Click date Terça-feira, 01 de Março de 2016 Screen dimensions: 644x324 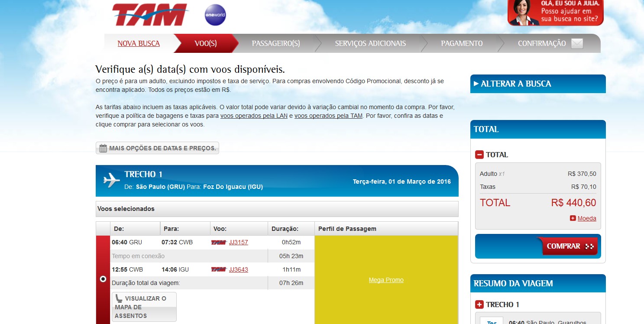coord(402,181)
